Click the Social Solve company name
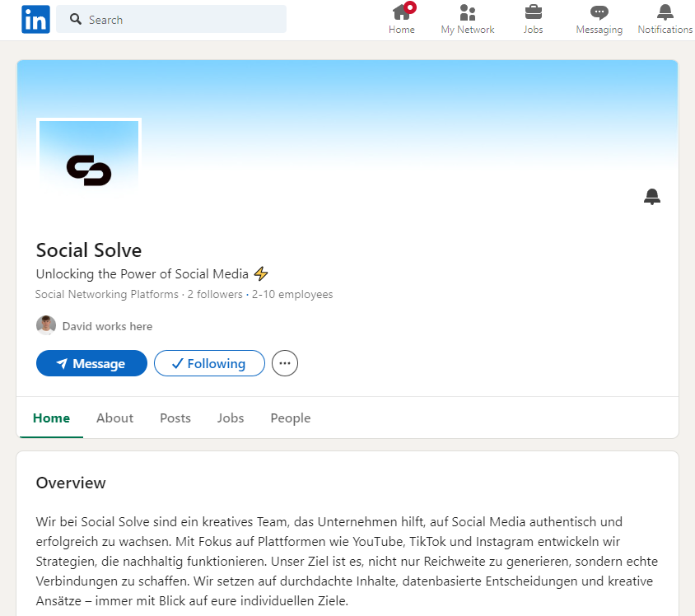This screenshot has height=616, width=695. click(89, 250)
